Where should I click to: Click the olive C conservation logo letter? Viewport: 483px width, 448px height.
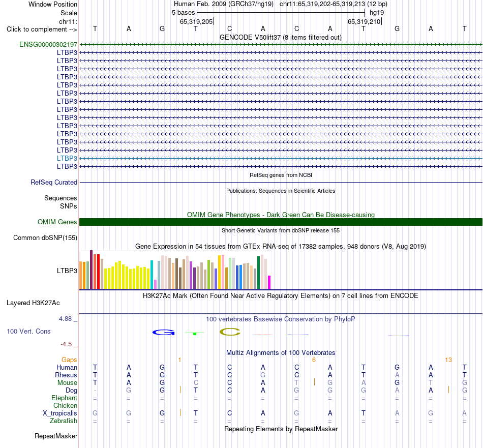point(230,332)
